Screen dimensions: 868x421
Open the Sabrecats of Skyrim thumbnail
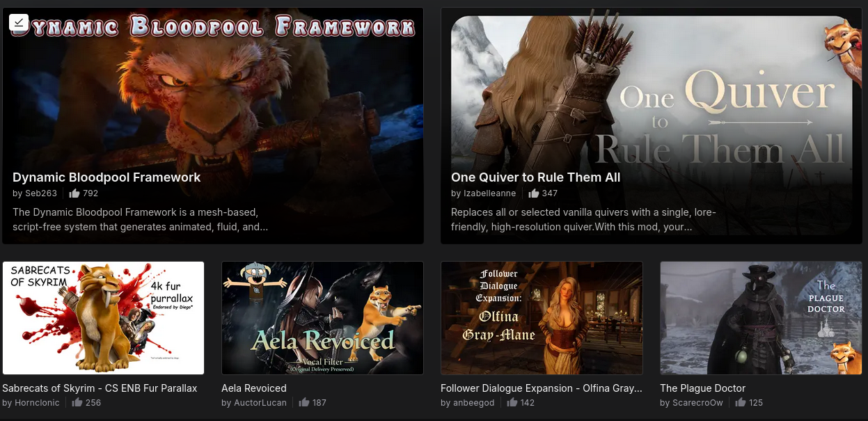click(103, 318)
